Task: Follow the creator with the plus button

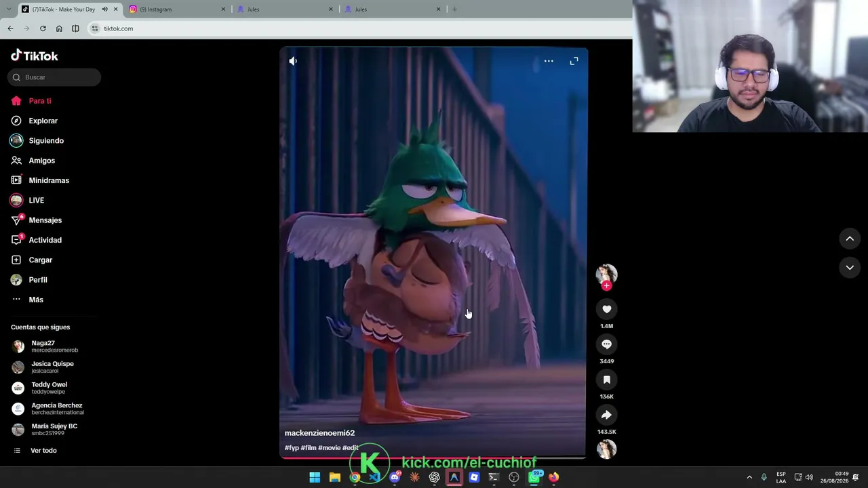Action: pyautogui.click(x=606, y=286)
